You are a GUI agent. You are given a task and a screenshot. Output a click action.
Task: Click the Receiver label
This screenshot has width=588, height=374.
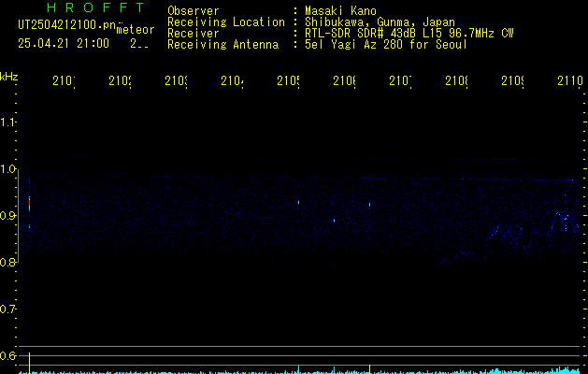194,34
